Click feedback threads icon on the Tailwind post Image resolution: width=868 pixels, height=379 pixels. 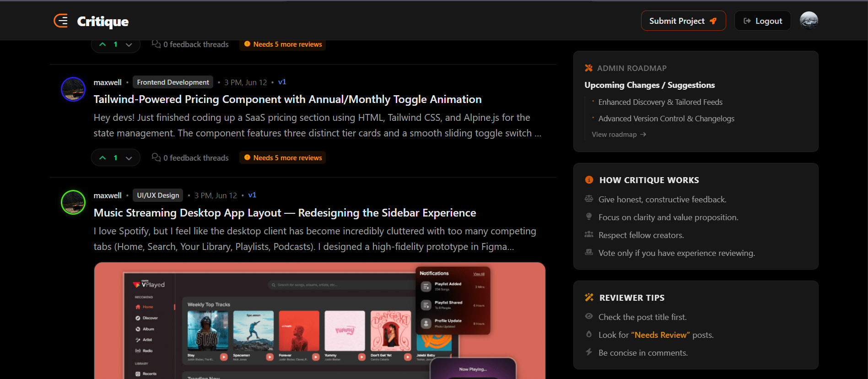pos(156,157)
